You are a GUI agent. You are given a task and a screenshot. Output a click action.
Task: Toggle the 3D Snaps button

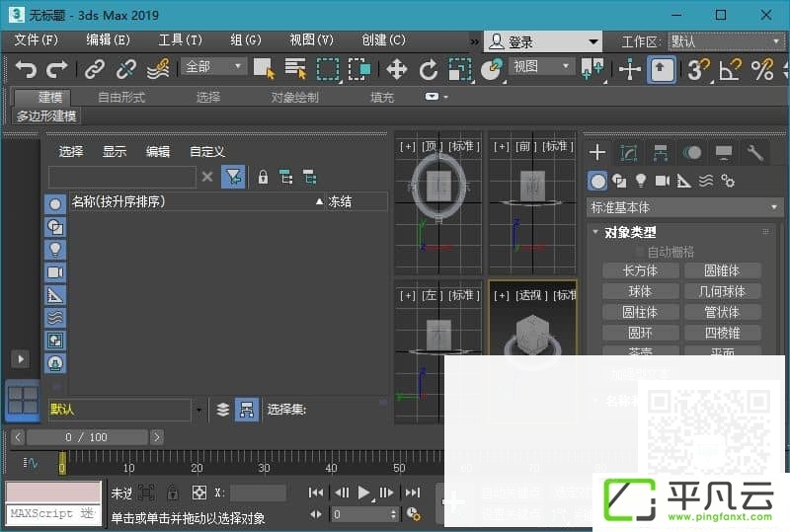coord(698,69)
